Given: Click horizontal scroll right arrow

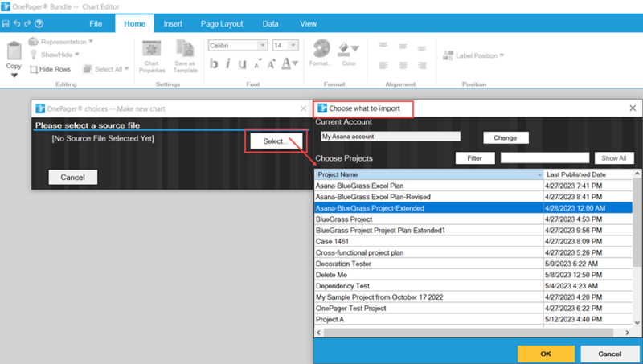Looking at the screenshot, I should coord(628,333).
